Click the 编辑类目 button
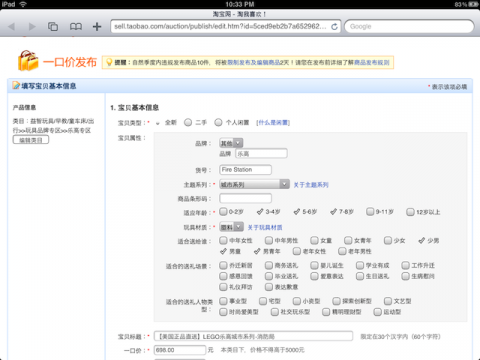This screenshot has width=480, height=360. pyautogui.click(x=31, y=140)
